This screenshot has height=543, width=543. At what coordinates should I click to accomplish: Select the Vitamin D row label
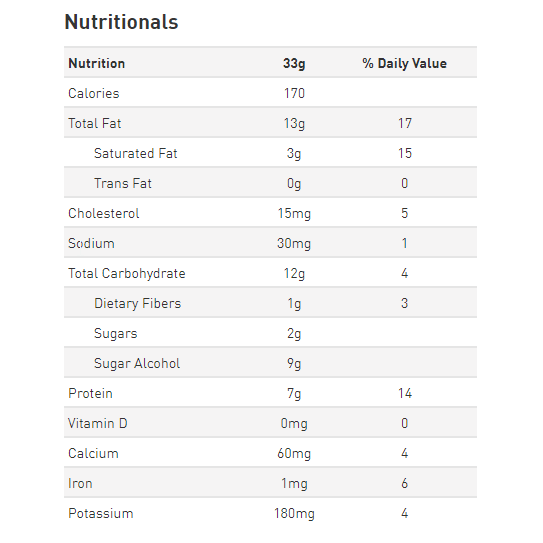98,424
